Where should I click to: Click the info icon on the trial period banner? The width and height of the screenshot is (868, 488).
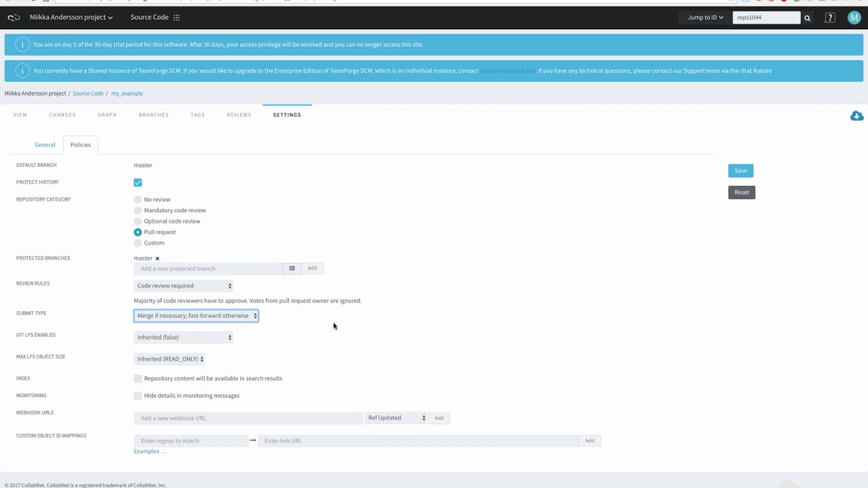pos(22,45)
